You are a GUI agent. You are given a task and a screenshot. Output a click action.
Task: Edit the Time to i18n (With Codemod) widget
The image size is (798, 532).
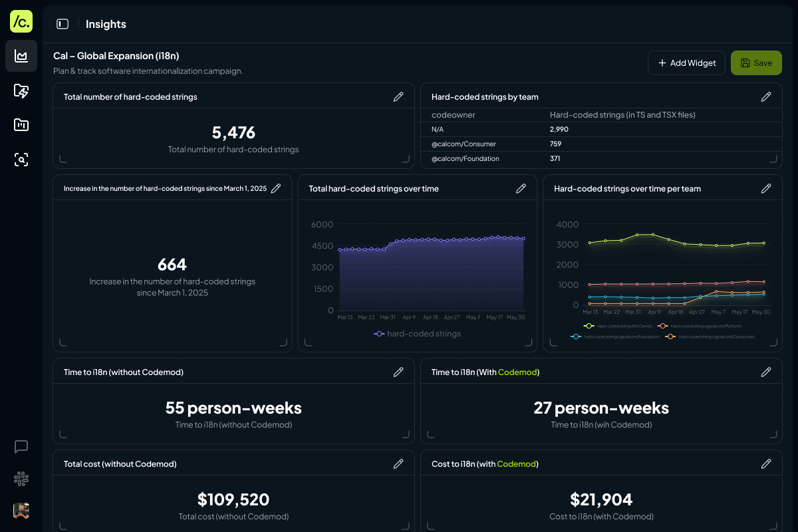coord(766,372)
